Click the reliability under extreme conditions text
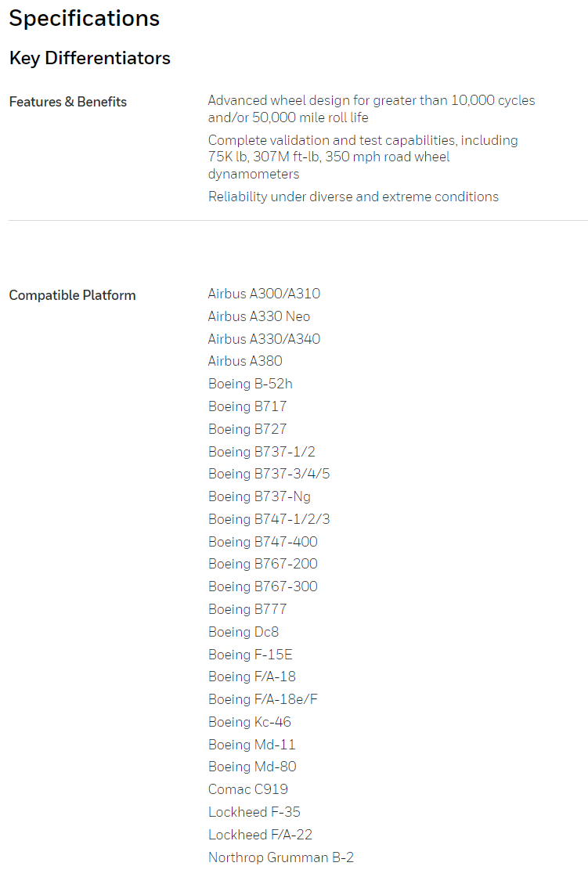This screenshot has width=588, height=877. [353, 197]
